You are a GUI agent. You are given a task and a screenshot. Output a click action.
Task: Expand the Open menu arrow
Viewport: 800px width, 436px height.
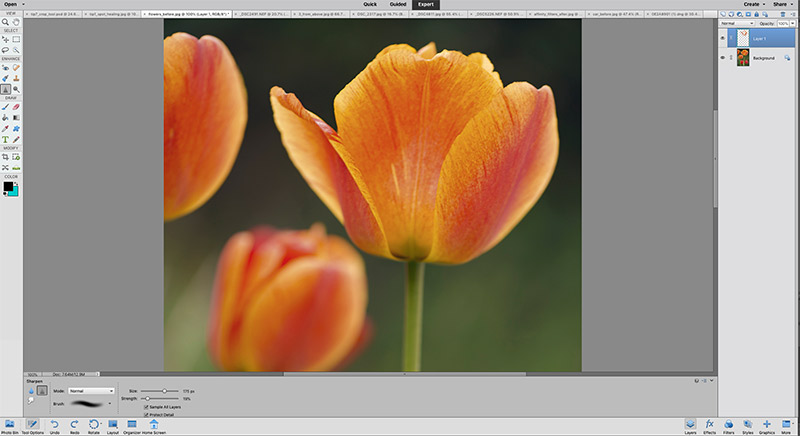(23, 4)
